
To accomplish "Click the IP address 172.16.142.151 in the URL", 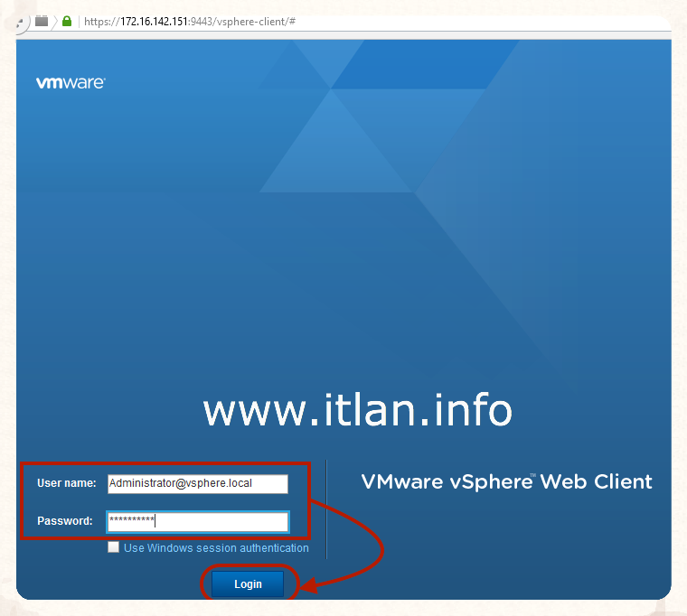I will pos(154,21).
